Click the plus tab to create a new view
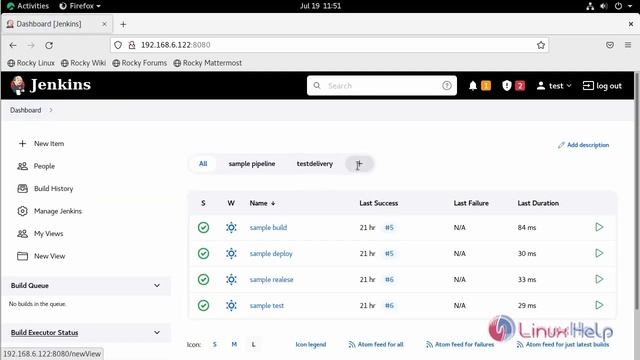This screenshot has width=640, height=360. (359, 164)
